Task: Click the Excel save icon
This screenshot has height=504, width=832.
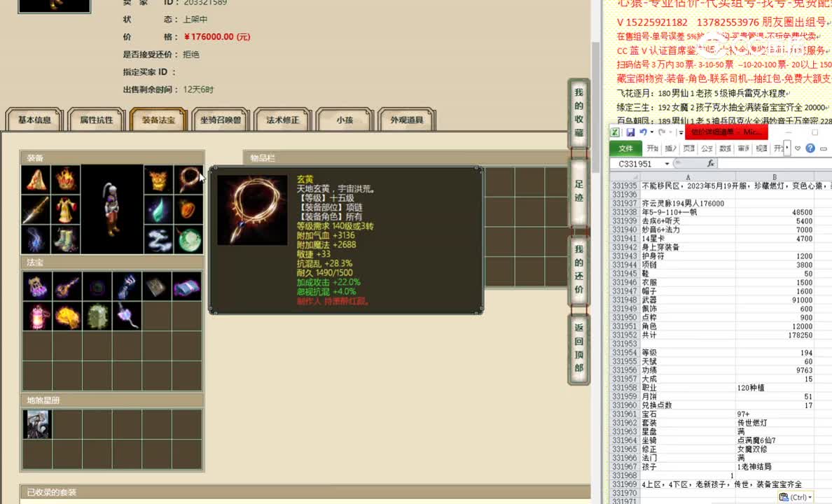Action: click(630, 132)
